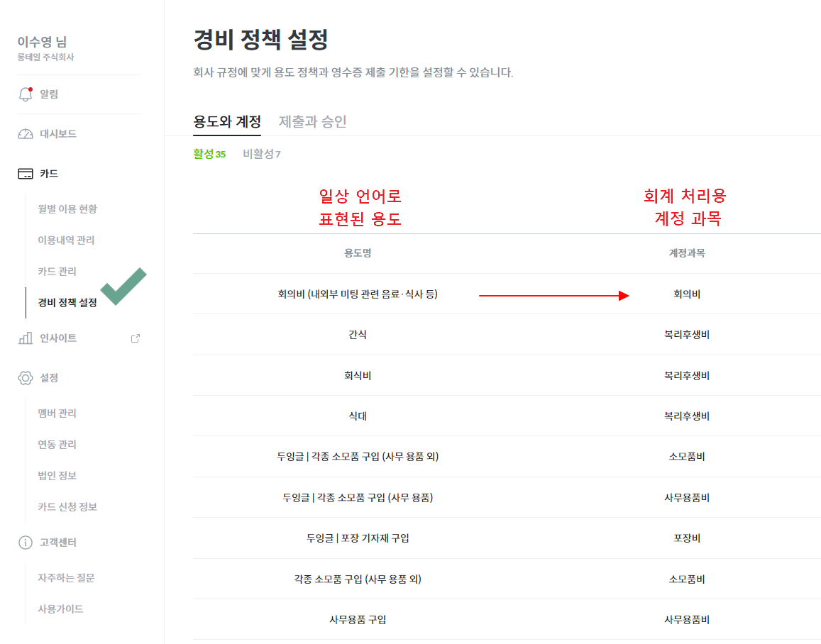821x644 pixels.
Task: Select the 회식비 row
Action: (507, 376)
